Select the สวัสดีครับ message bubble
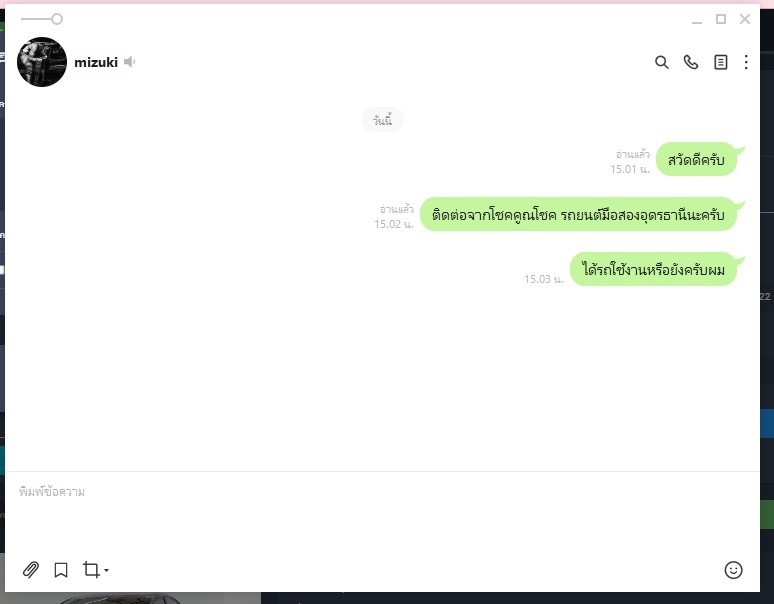The width and height of the screenshot is (774, 604). pyautogui.click(x=696, y=159)
